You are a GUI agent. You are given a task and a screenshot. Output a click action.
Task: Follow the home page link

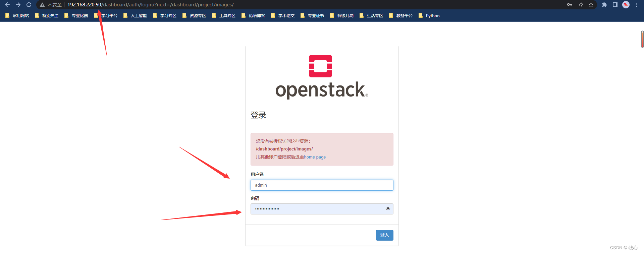[315, 157]
